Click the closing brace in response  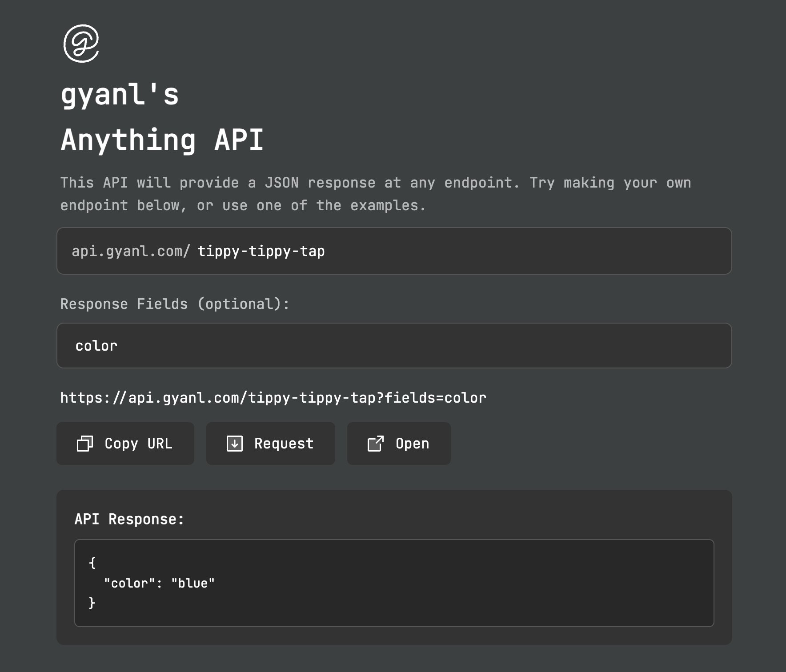point(92,603)
